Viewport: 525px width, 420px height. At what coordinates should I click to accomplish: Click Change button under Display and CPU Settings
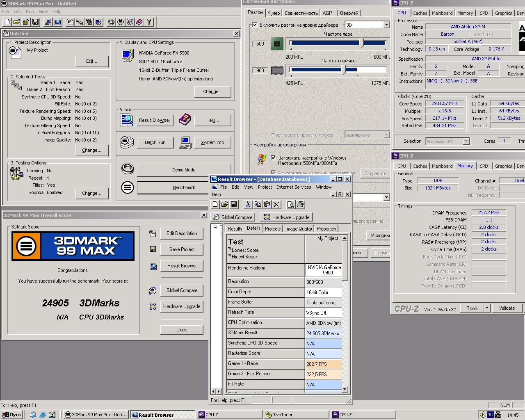tap(212, 91)
